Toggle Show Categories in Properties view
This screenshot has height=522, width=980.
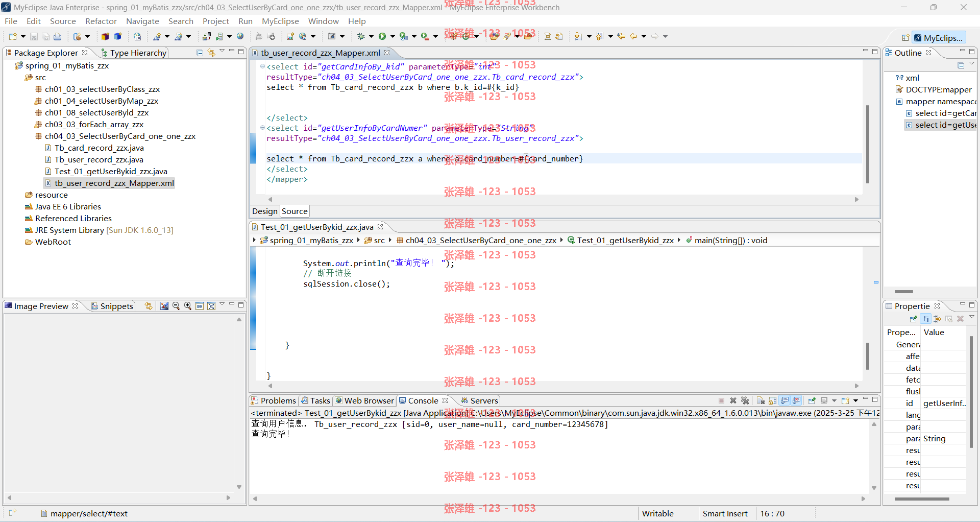(x=926, y=319)
